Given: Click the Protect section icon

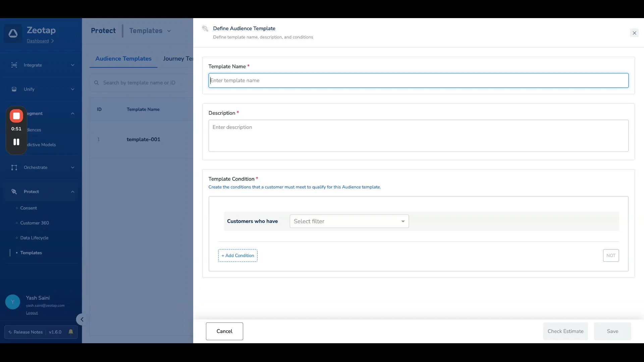Looking at the screenshot, I should pos(14,192).
